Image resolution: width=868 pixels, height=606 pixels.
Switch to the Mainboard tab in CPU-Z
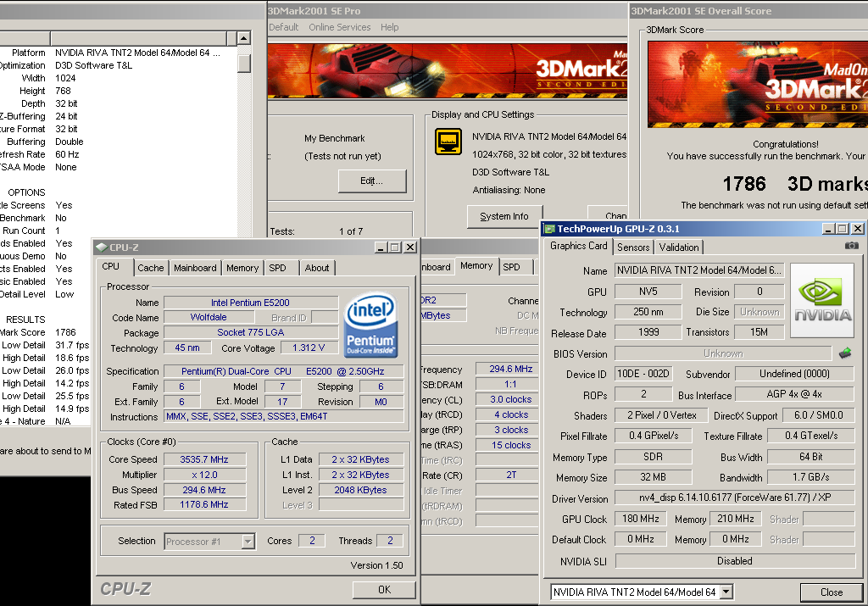(195, 268)
